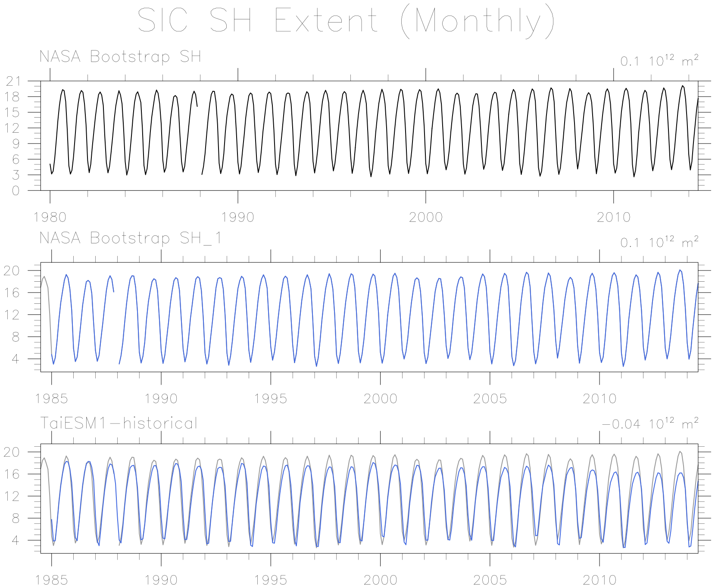Click '2000' x-axis label of middle panel
The image size is (715, 588).
[x=380, y=398]
